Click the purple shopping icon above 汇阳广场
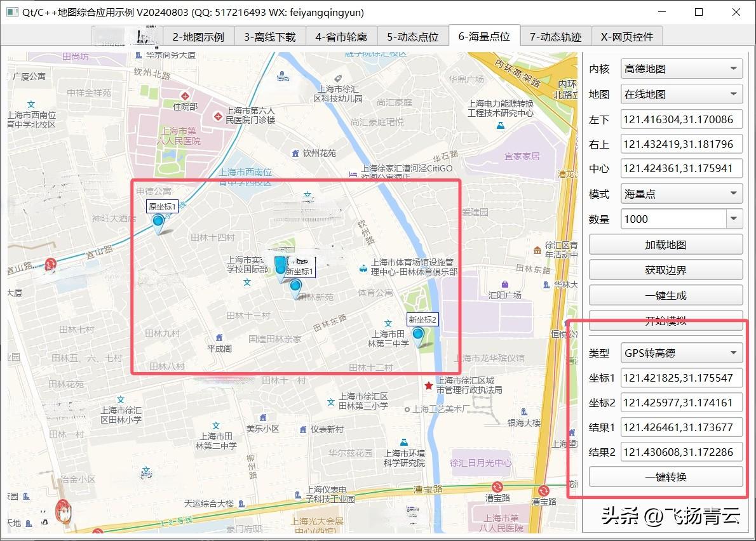Viewport: 756px width, 541px height. pyautogui.click(x=504, y=284)
